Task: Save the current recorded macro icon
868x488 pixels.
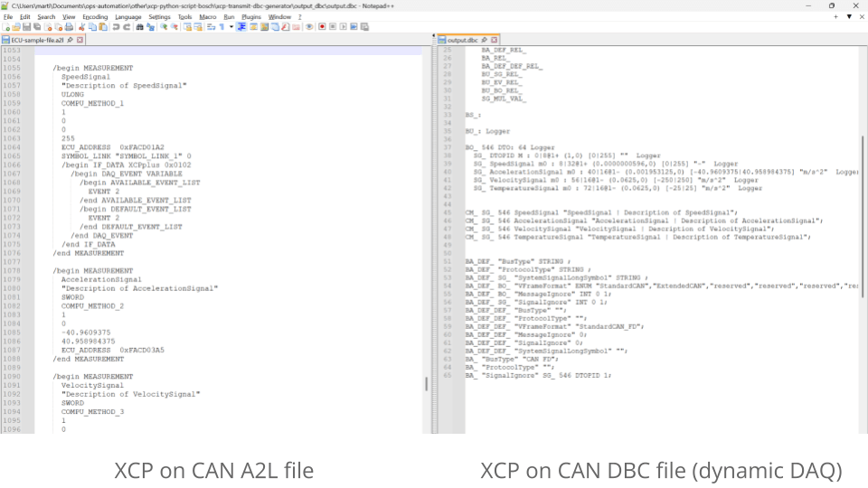Action: 364,26
